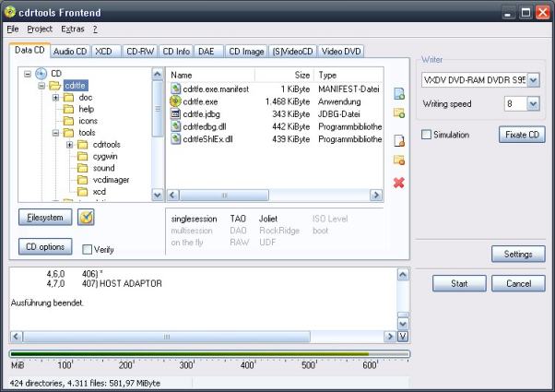Click the folder tree scroll down arrow
Image resolution: width=555 pixels, height=392 pixels.
pyautogui.click(x=157, y=195)
